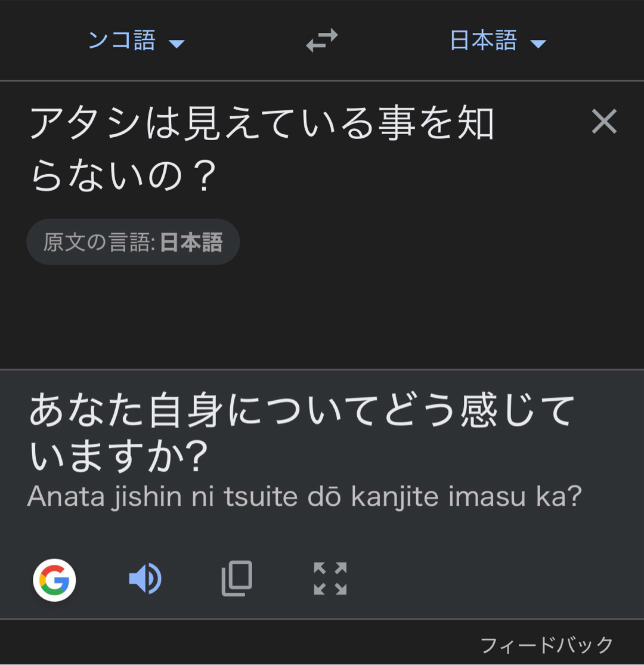Open the 日本語 target language selector

click(x=483, y=41)
